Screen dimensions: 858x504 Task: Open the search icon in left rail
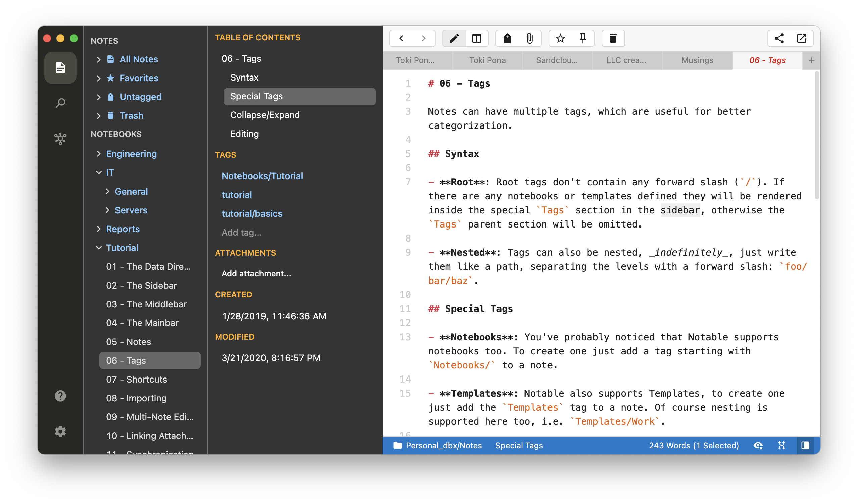coord(60,103)
